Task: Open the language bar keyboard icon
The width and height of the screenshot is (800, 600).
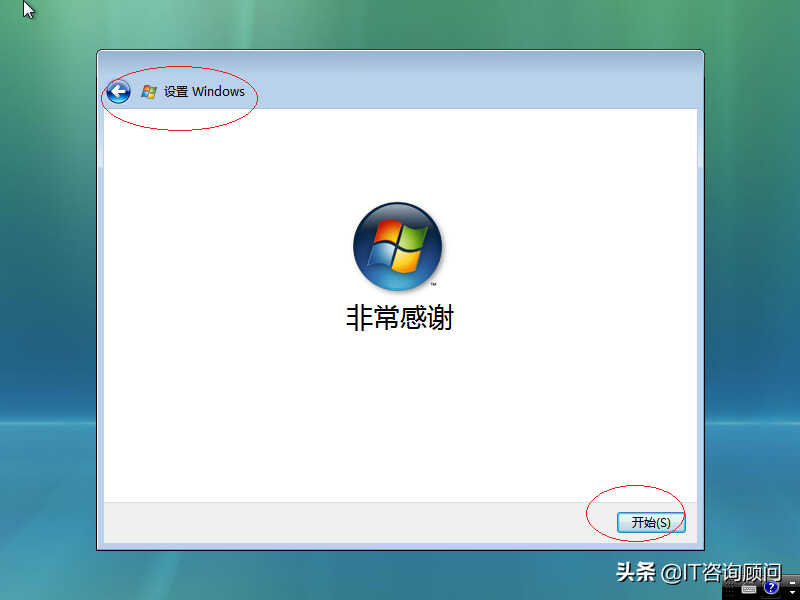Action: [x=749, y=589]
